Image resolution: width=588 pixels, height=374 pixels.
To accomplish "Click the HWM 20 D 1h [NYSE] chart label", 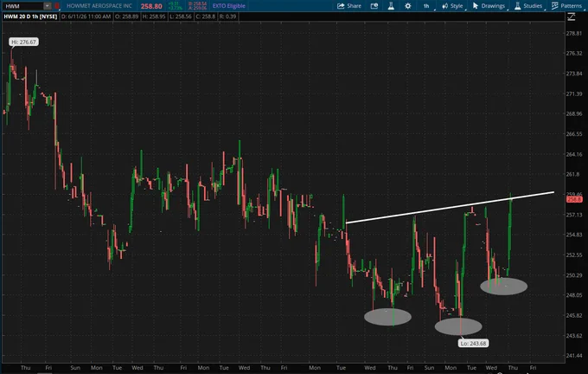I will [30, 16].
